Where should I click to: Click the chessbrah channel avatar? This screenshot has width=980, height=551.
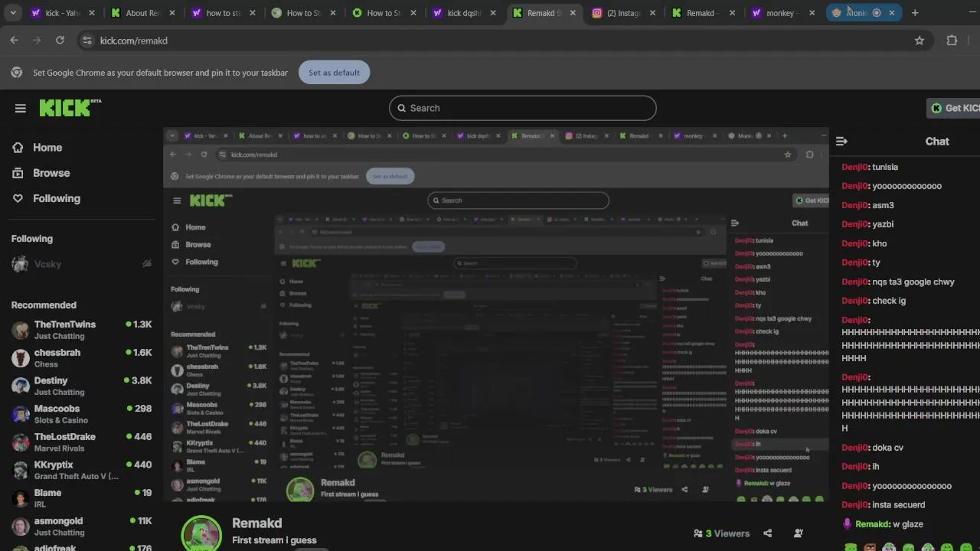click(x=21, y=358)
